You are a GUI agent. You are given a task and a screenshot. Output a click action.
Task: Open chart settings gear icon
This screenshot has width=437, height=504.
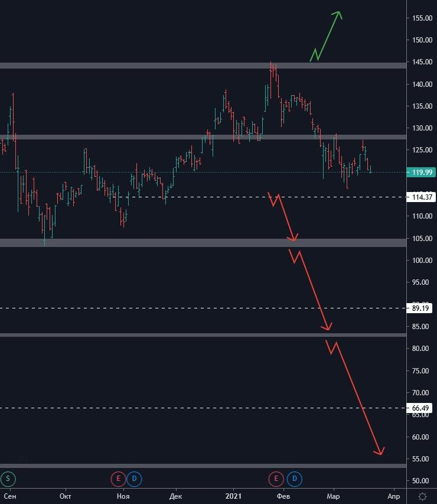click(x=423, y=496)
